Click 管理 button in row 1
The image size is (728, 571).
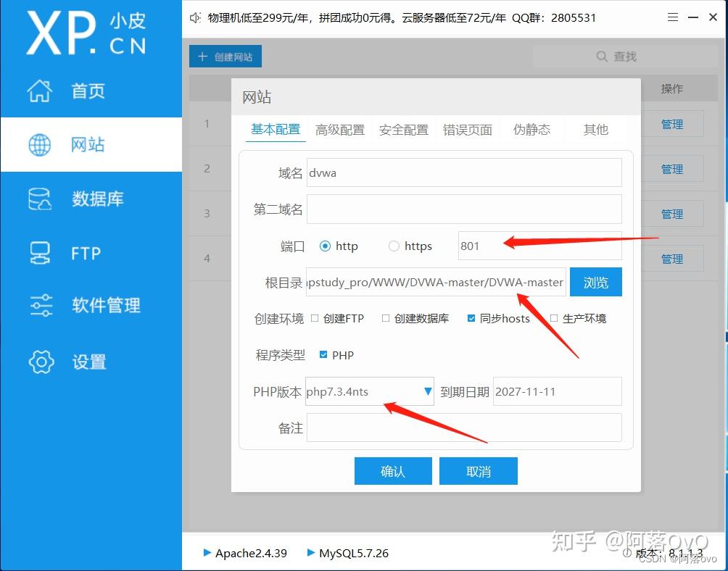[x=672, y=124]
